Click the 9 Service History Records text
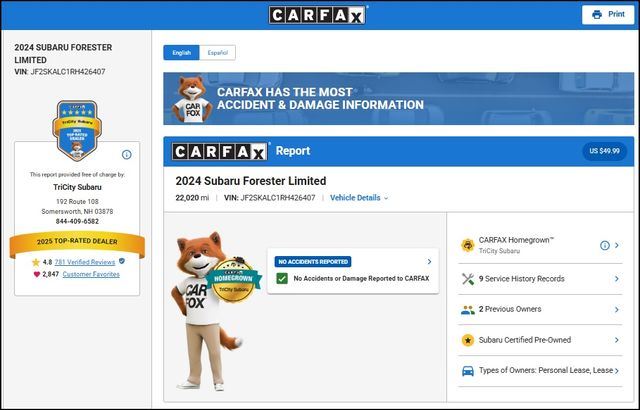 (522, 279)
